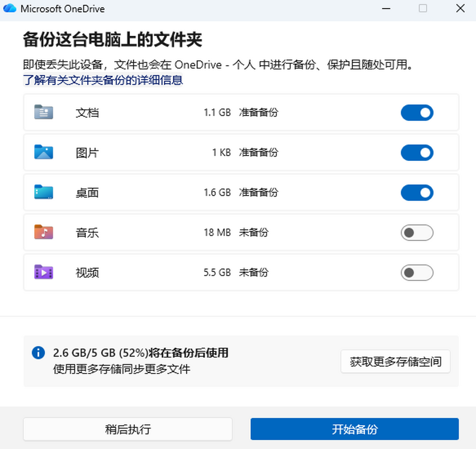Click the 1 KB size value

point(221,153)
